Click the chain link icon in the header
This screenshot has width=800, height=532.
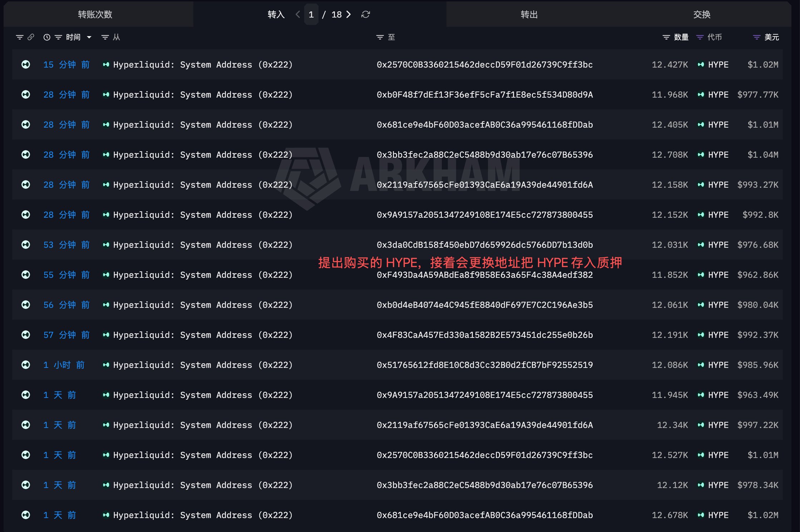pos(31,37)
